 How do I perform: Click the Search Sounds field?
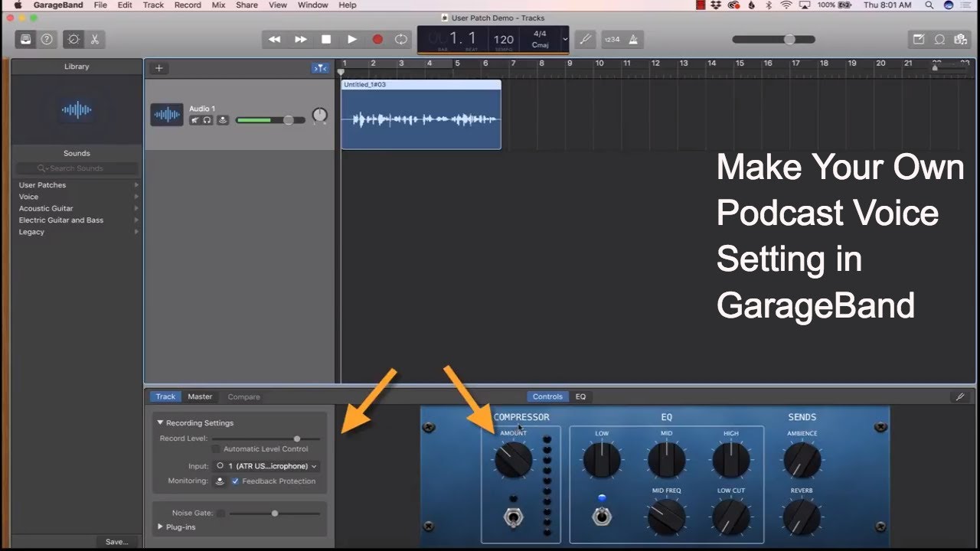click(x=77, y=168)
